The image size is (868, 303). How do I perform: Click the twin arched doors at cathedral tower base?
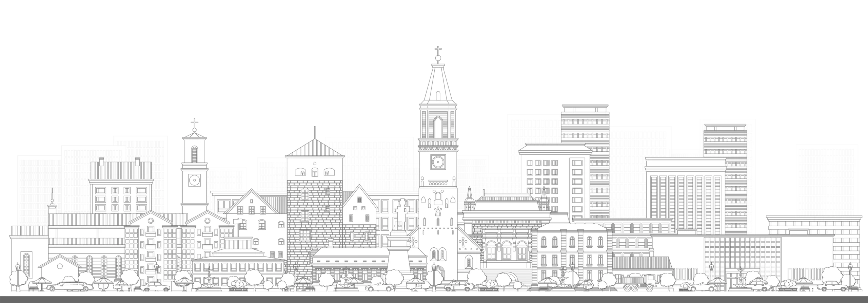tap(438, 254)
